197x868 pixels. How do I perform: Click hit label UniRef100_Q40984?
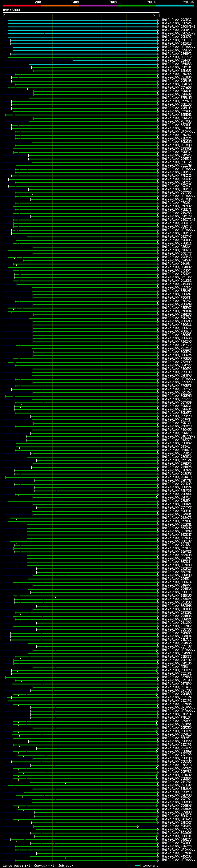pos(177,264)
